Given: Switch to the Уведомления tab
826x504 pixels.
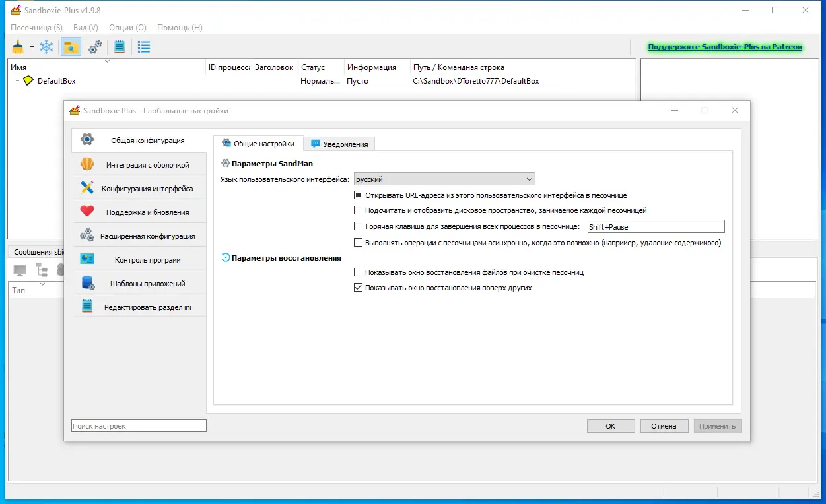Looking at the screenshot, I should (x=339, y=144).
